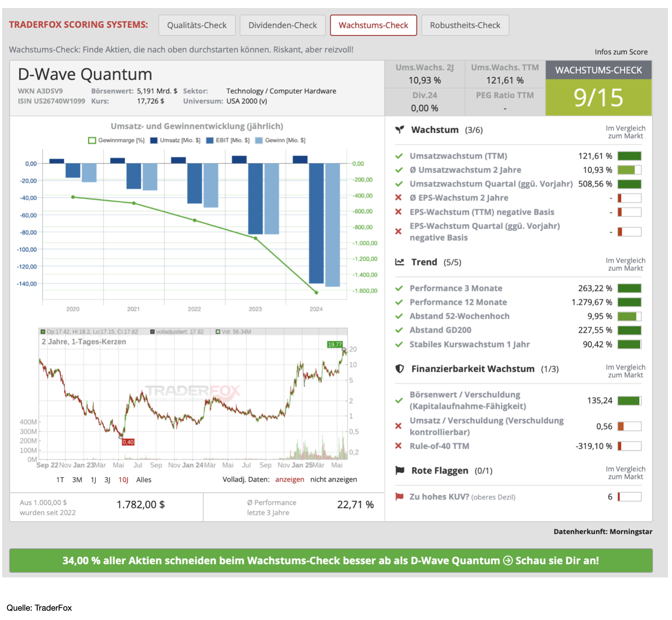
Task: Click the checkmark beside Abstand GD200
Action: pos(399,330)
